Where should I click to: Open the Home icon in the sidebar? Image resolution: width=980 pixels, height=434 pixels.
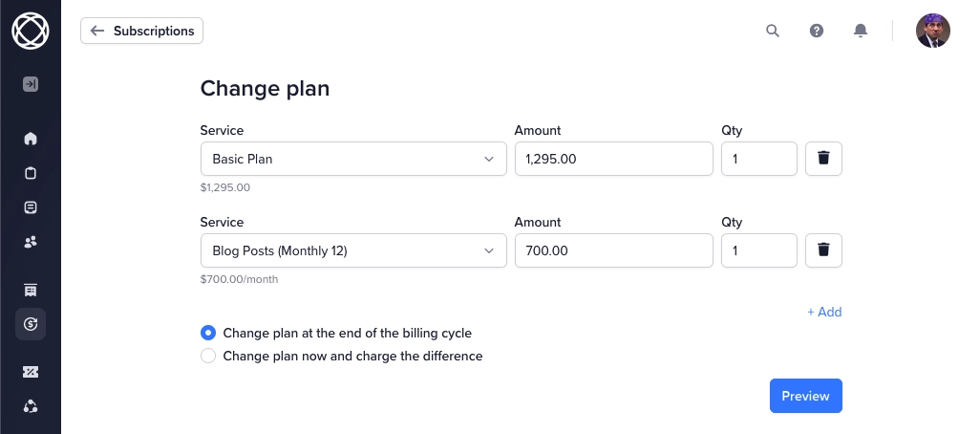30,139
